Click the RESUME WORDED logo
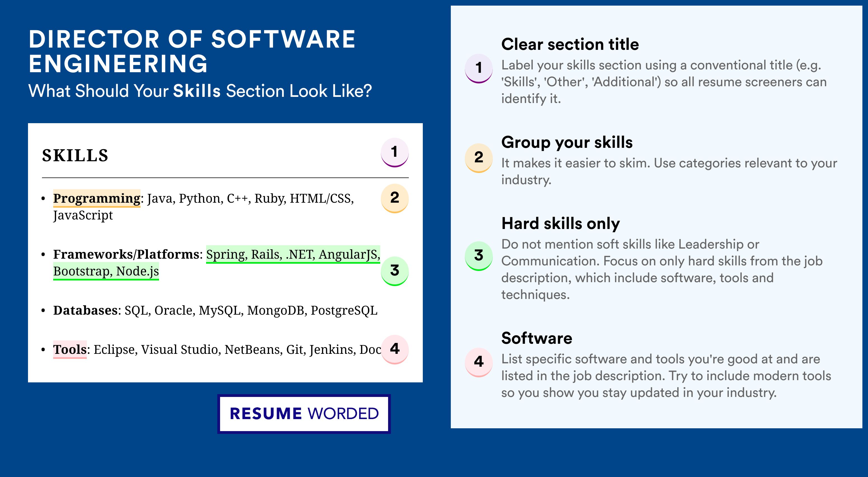Screen dimensions: 868x477 coord(304,414)
